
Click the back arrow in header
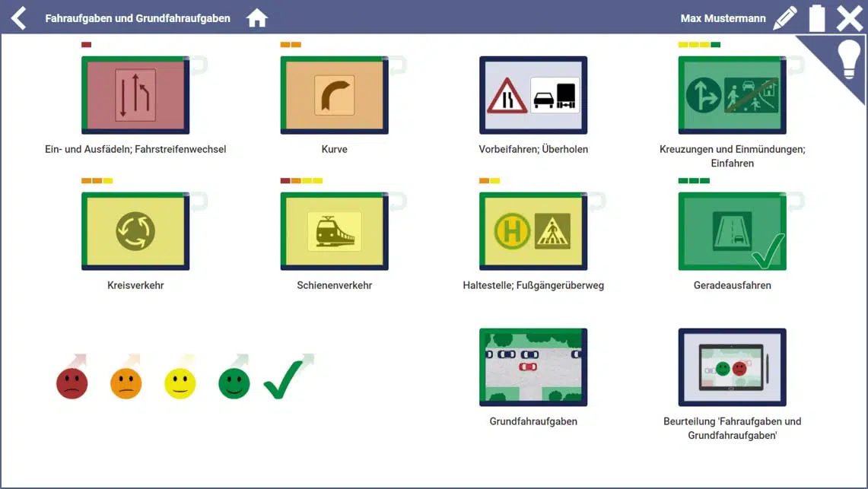click(x=19, y=17)
